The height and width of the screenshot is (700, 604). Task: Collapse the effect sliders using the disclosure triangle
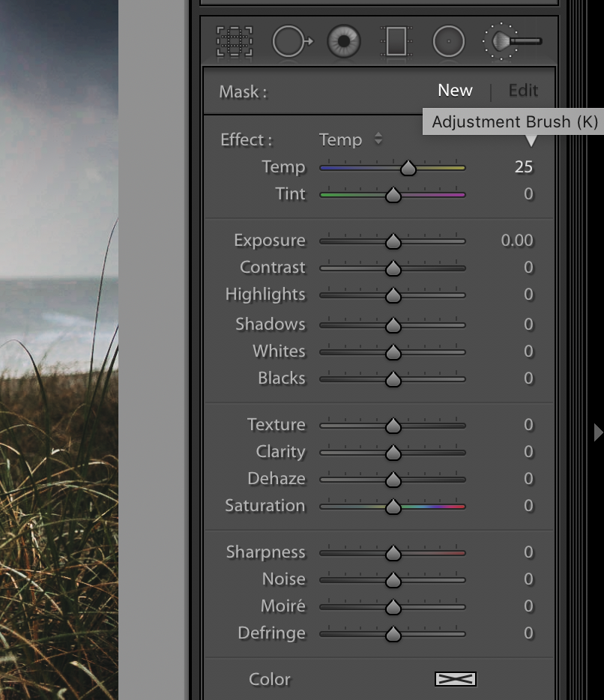531,141
